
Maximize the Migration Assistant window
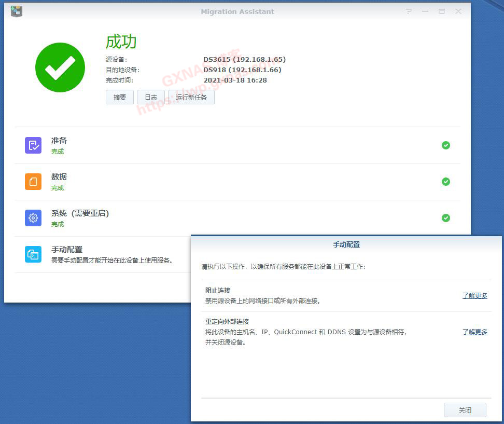pos(442,11)
